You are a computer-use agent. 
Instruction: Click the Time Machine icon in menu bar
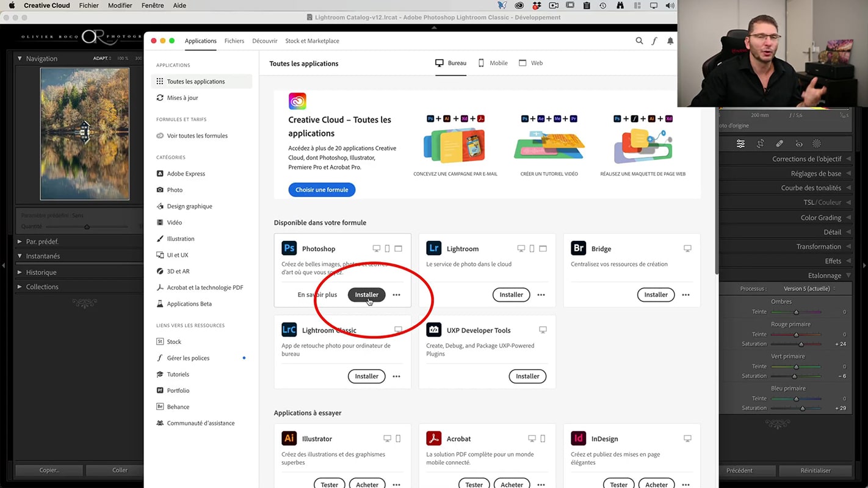603,5
